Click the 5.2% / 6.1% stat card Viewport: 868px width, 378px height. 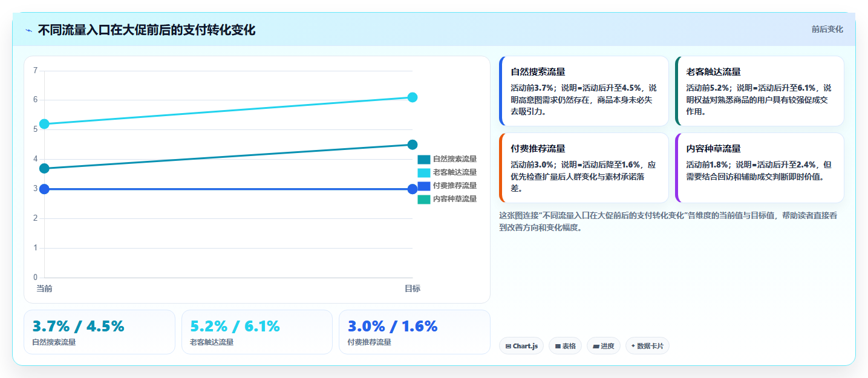(x=257, y=332)
